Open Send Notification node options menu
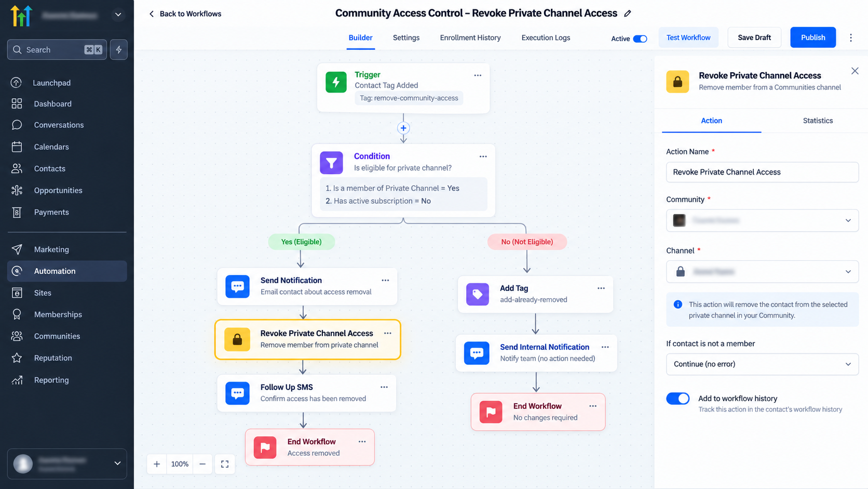The width and height of the screenshot is (868, 489). click(385, 280)
